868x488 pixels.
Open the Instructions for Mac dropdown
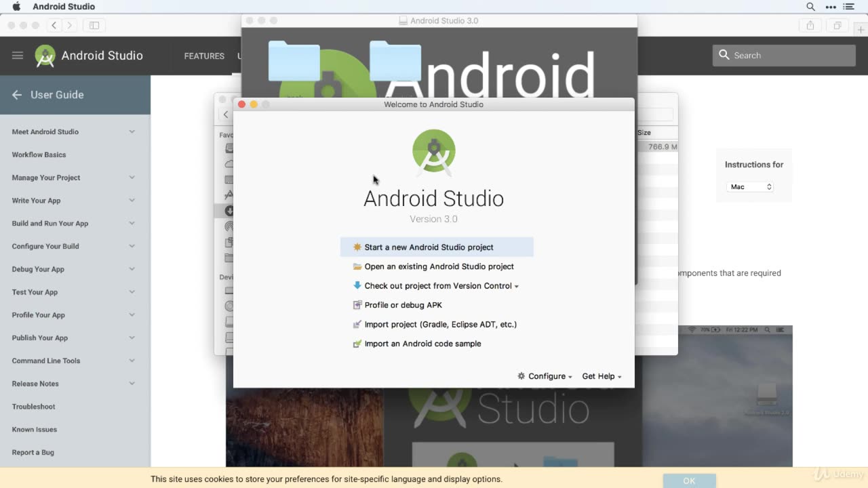pyautogui.click(x=750, y=186)
